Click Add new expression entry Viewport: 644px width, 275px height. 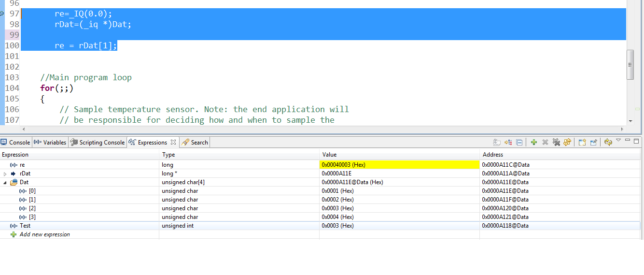[x=44, y=234]
